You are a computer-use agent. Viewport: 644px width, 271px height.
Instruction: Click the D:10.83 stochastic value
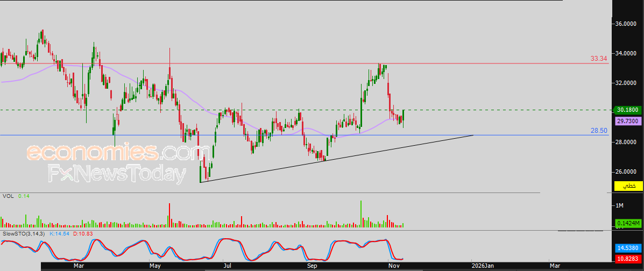click(x=80, y=234)
